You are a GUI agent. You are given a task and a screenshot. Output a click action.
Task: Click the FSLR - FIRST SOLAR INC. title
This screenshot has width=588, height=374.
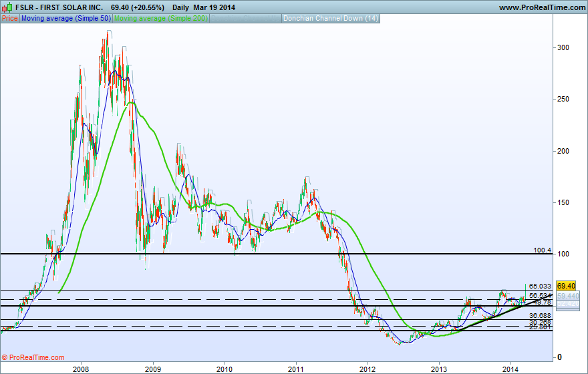tap(59, 7)
